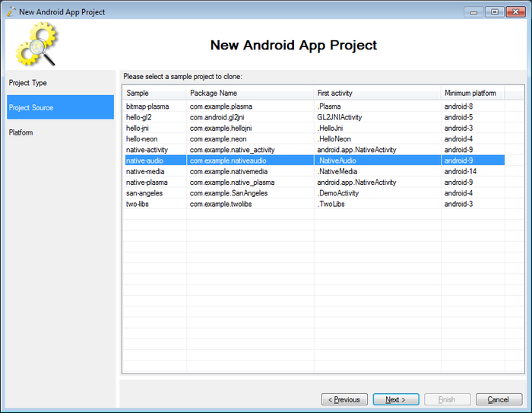This screenshot has height=413, width=532.
Task: Click package com.example.nativeaudio
Action: click(x=228, y=160)
